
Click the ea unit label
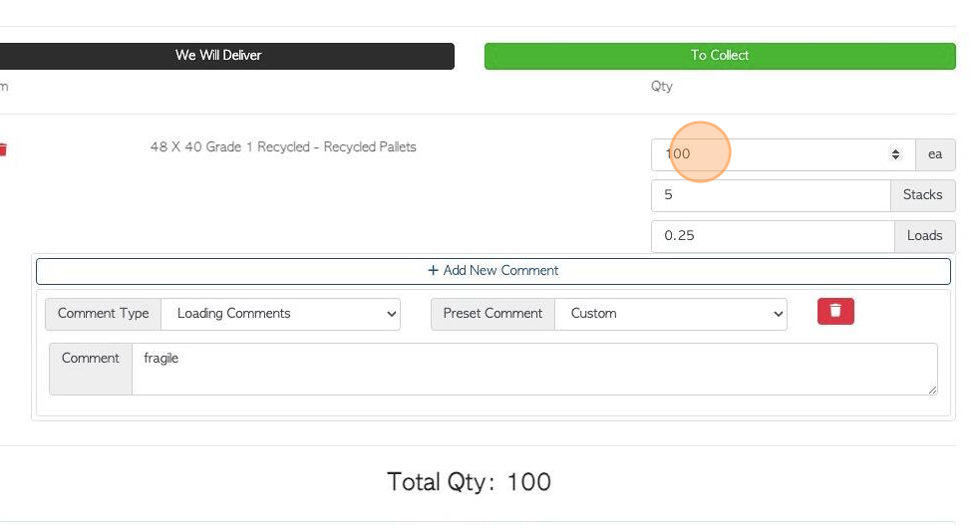[935, 154]
